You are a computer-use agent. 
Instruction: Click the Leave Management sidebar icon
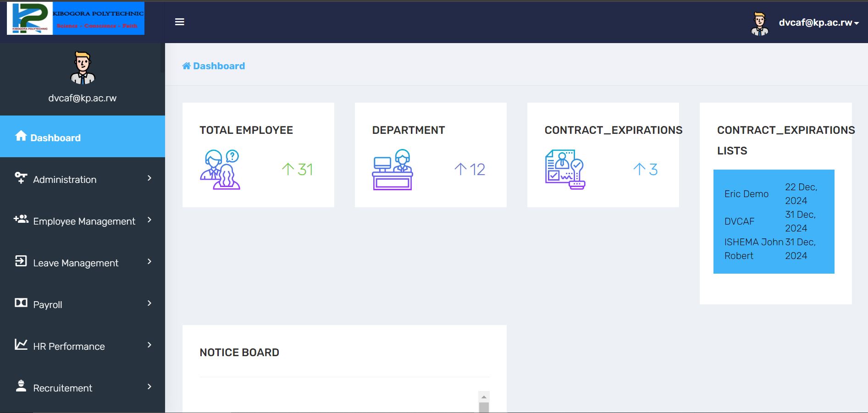(21, 261)
